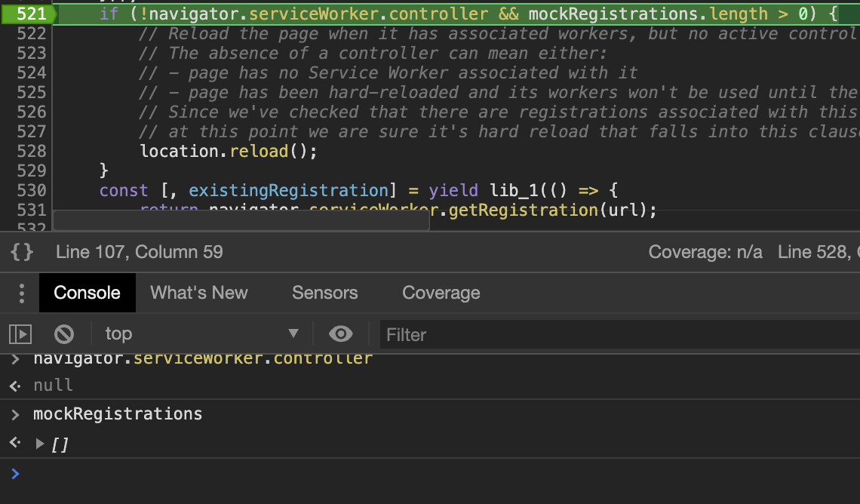860x504 pixels.
Task: Pretty-print the source with the braces icon
Action: (22, 252)
